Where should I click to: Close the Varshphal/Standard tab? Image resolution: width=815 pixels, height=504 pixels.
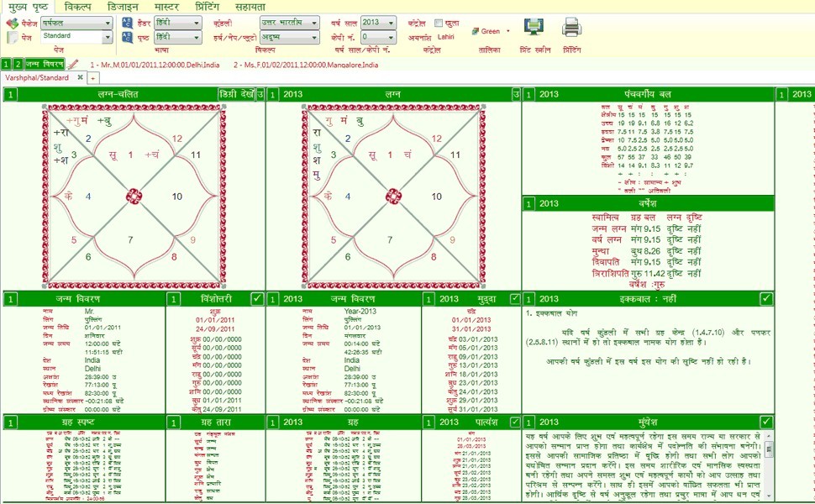(x=80, y=77)
